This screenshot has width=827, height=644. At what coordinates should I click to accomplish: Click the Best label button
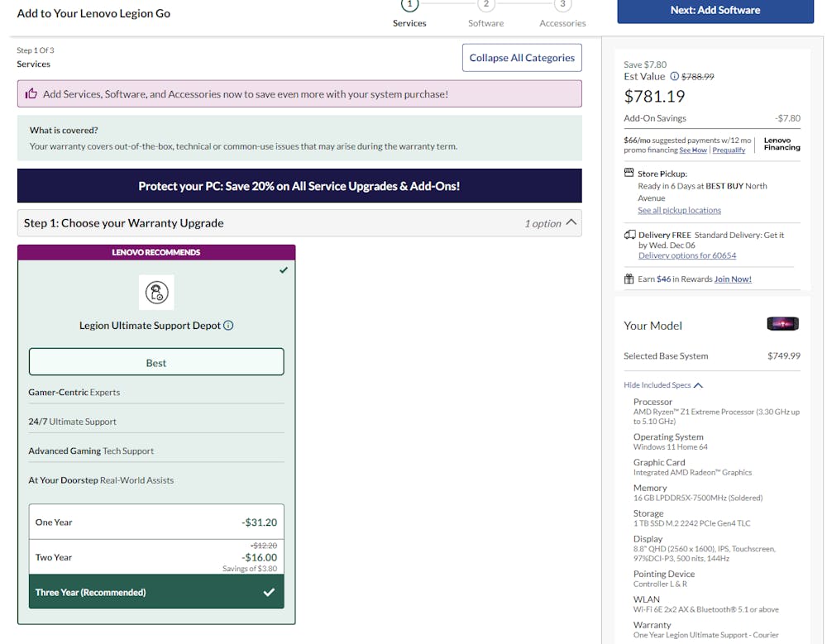156,362
